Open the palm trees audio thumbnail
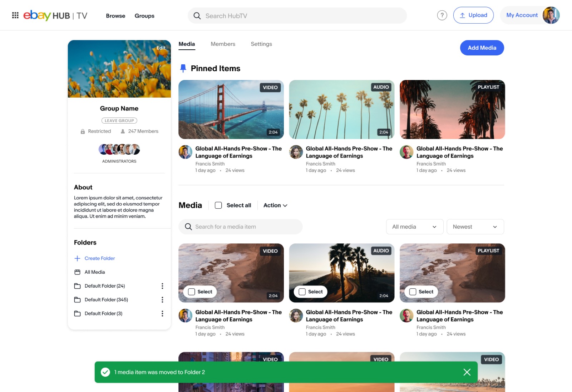 342,109
